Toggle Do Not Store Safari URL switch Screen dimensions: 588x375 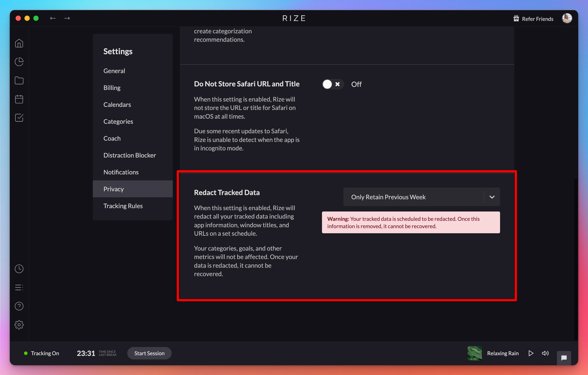tap(333, 84)
